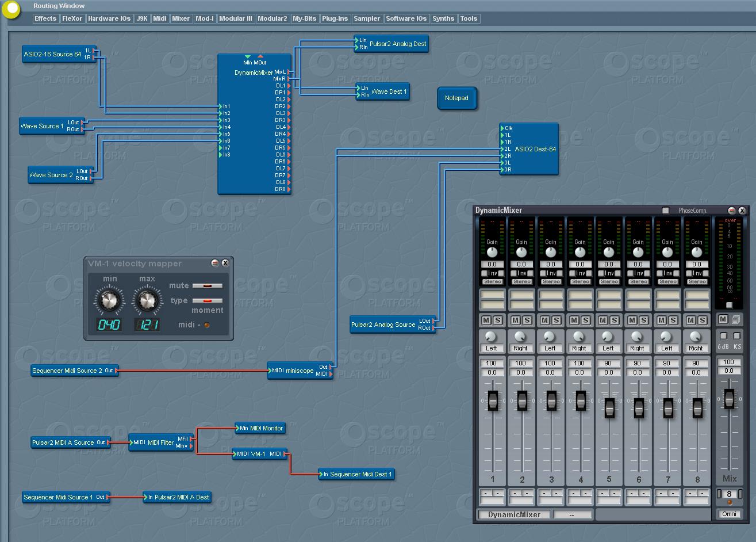Toggle the VM-1 mute switch
The width and height of the screenshot is (756, 542).
click(208, 285)
